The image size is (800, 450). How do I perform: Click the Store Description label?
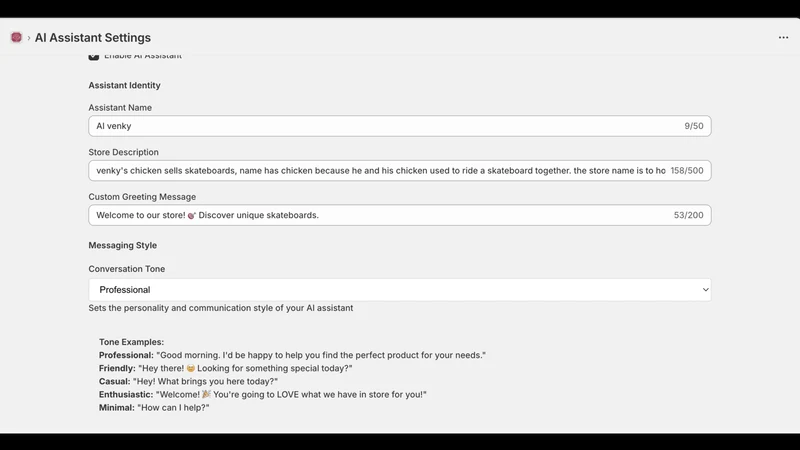(123, 152)
